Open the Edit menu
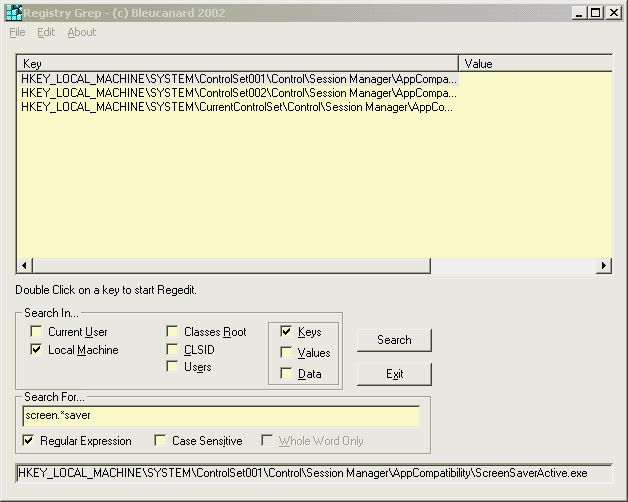The width and height of the screenshot is (628, 502). click(x=46, y=32)
